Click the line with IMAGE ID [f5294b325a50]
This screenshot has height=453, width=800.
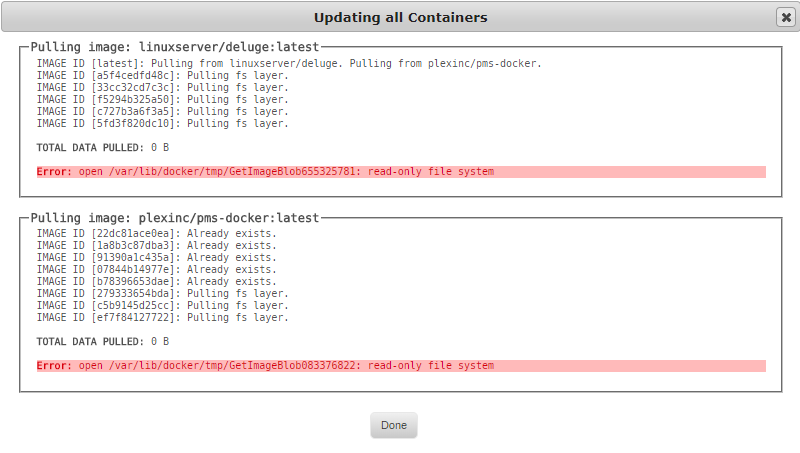point(162,99)
